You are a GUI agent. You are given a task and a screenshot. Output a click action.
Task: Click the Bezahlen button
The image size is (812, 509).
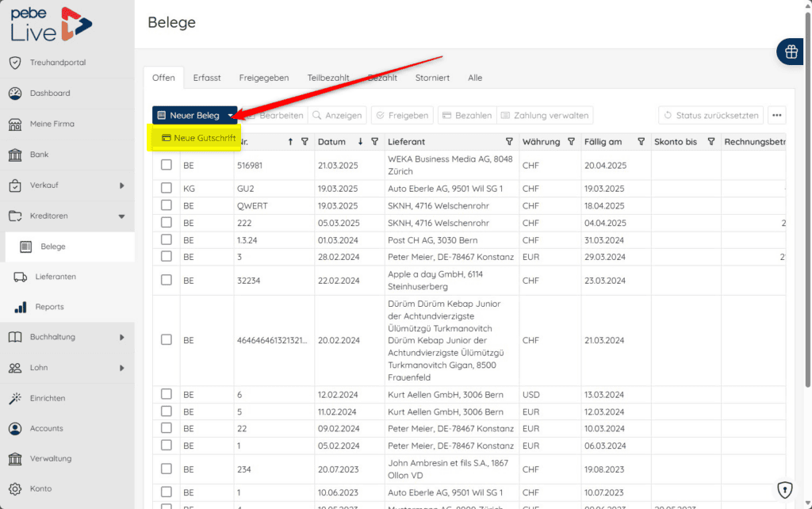click(x=467, y=116)
